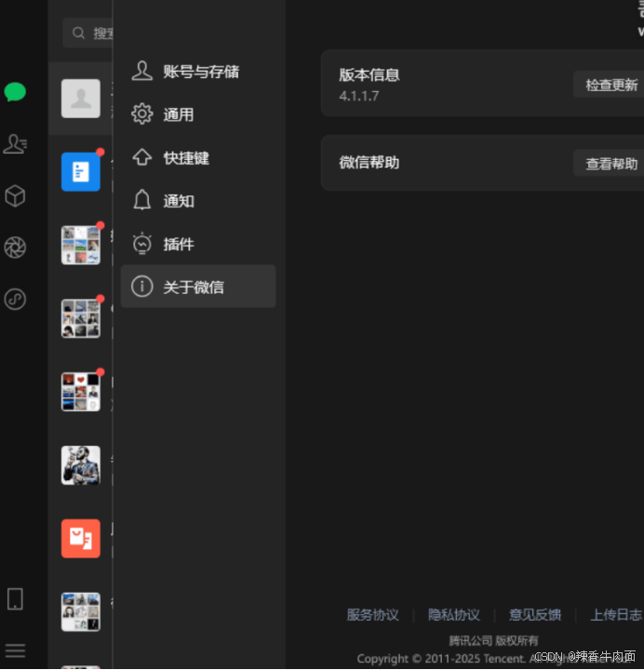This screenshot has height=670, width=644.
Task: Click the info icon beside 关于微信
Action: (x=141, y=287)
